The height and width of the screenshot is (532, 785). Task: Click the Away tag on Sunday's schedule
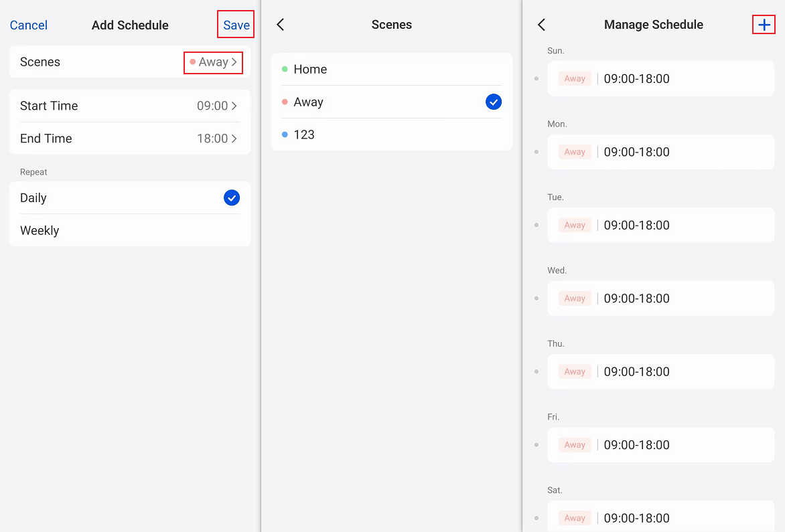575,79
